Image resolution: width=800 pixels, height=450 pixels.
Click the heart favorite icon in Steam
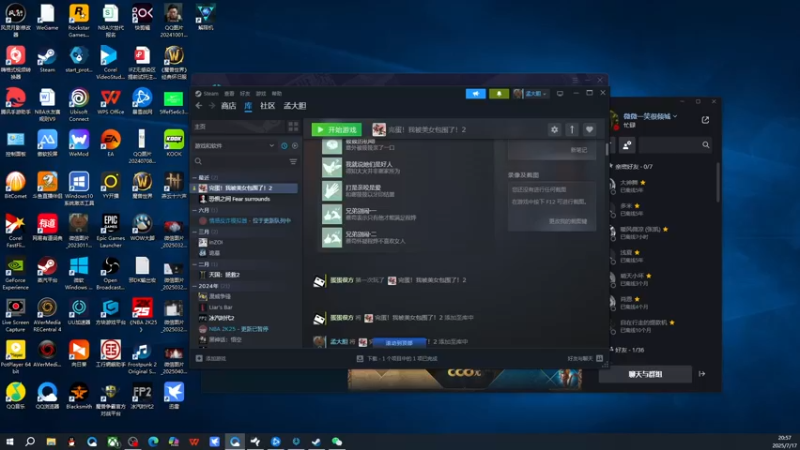coord(589,130)
